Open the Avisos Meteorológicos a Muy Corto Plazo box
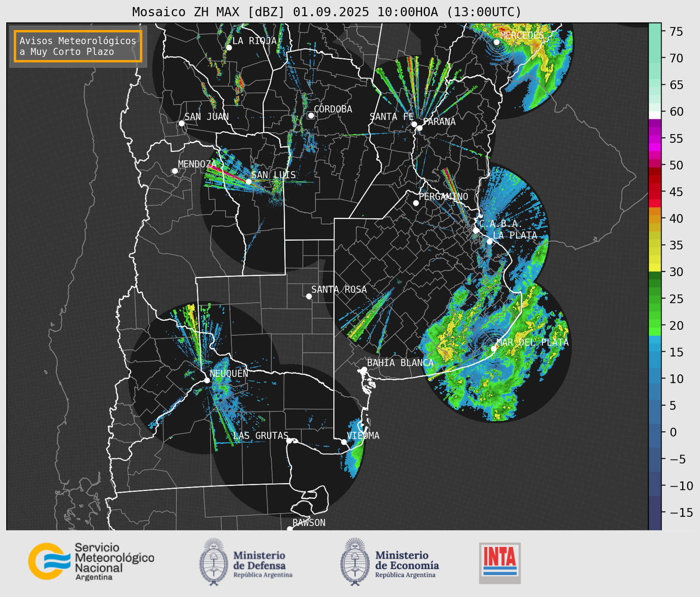 [x=78, y=46]
